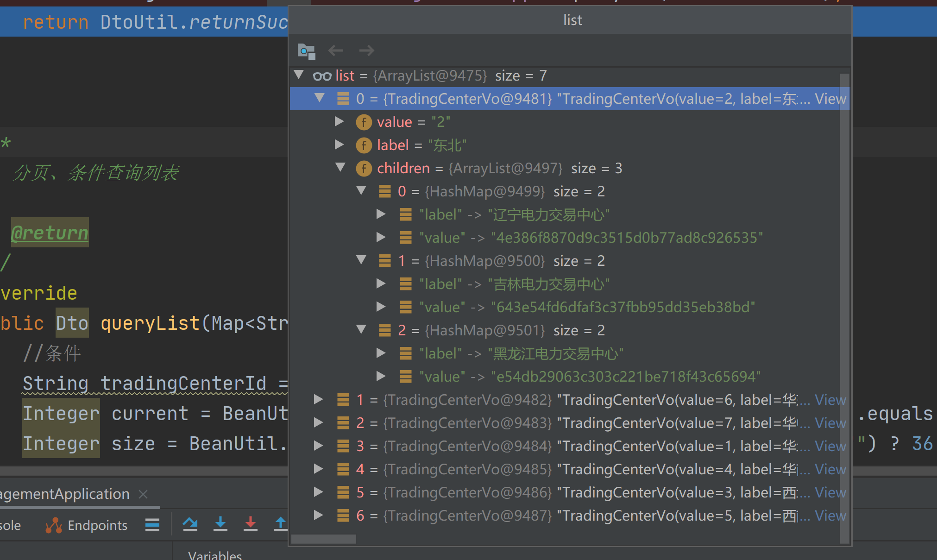937x560 pixels.
Task: Click the Show Execution Point lines icon
Action: point(152,524)
